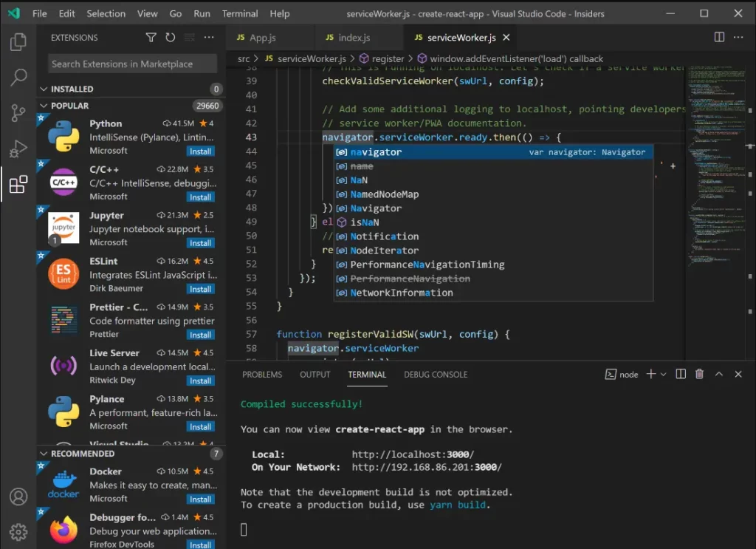Image resolution: width=756 pixels, height=549 pixels.
Task: Click the filter icon in Extensions panel
Action: point(151,37)
